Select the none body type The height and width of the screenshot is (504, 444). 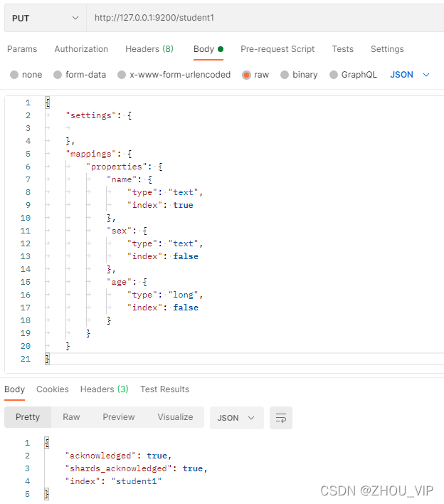pyautogui.click(x=26, y=75)
